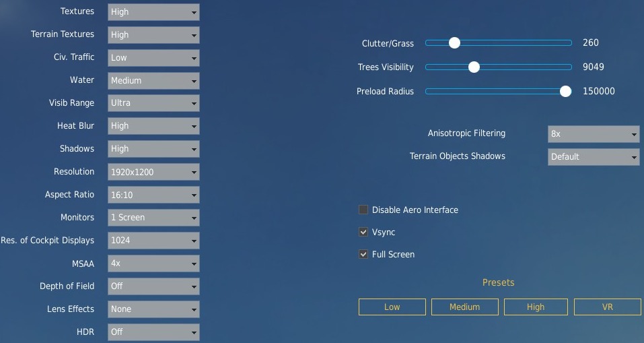Click the Clutter/Grass label

click(x=388, y=44)
